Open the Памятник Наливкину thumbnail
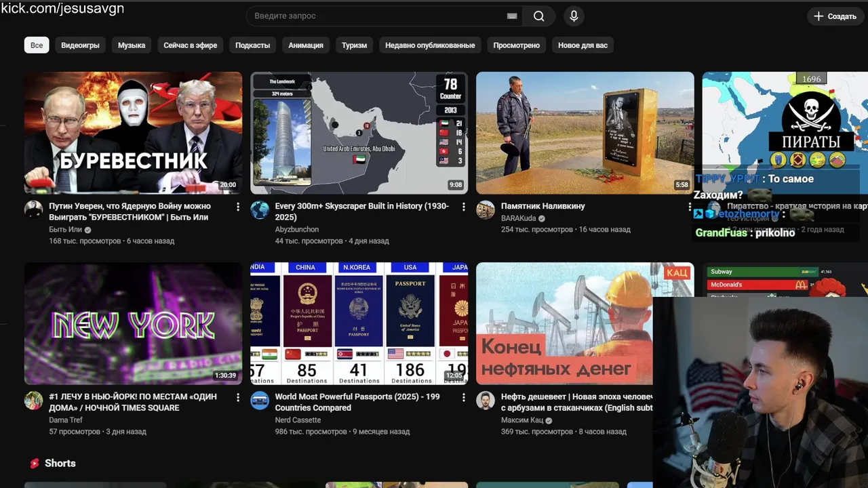868x488 pixels. (585, 133)
